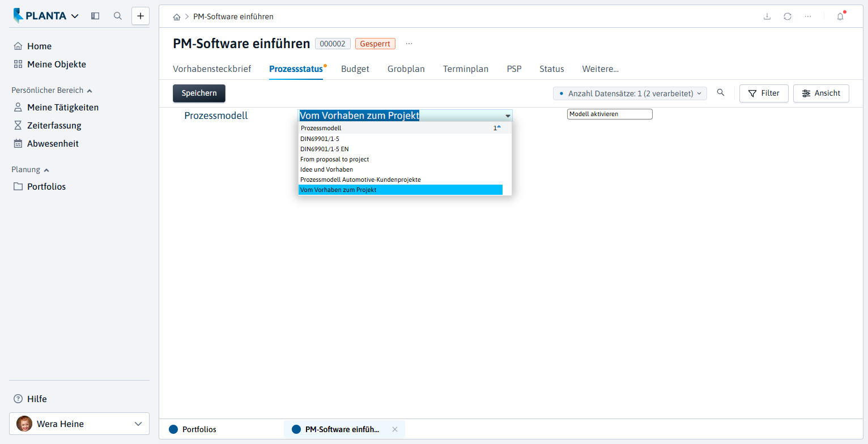Click the magnifier search icon near Filter
The image size is (868, 444).
[721, 93]
